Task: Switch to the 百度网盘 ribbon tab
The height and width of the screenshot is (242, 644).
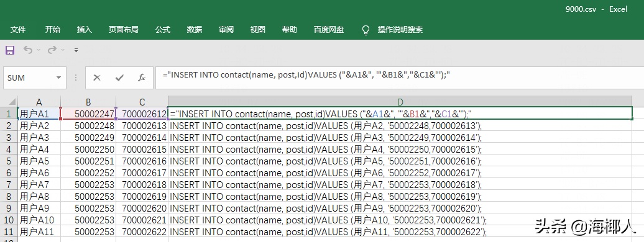Action: tap(329, 30)
